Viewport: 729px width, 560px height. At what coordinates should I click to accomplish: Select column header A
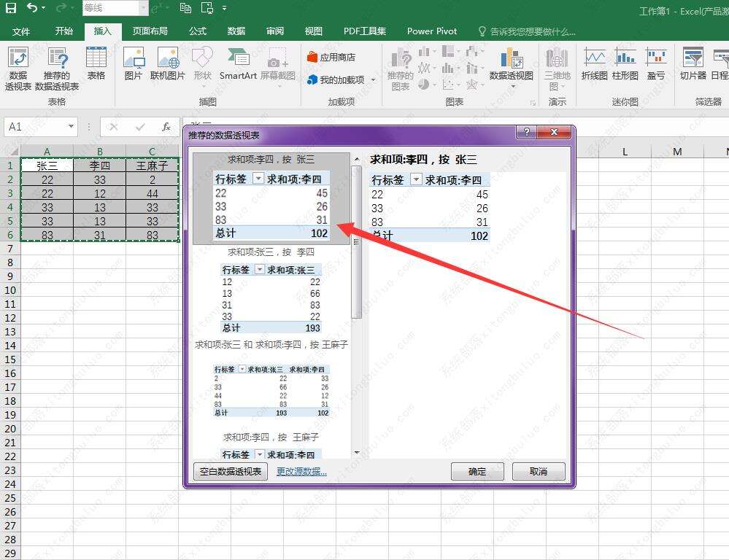point(47,151)
